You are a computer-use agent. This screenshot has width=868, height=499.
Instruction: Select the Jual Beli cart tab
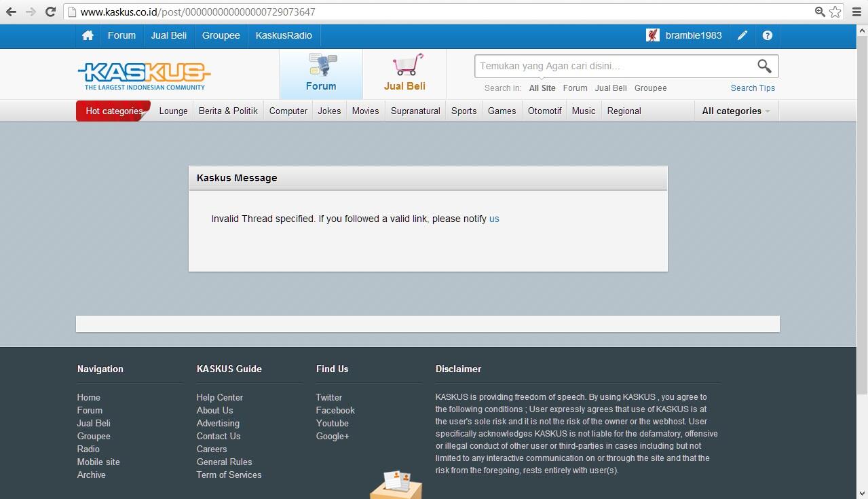coord(404,73)
